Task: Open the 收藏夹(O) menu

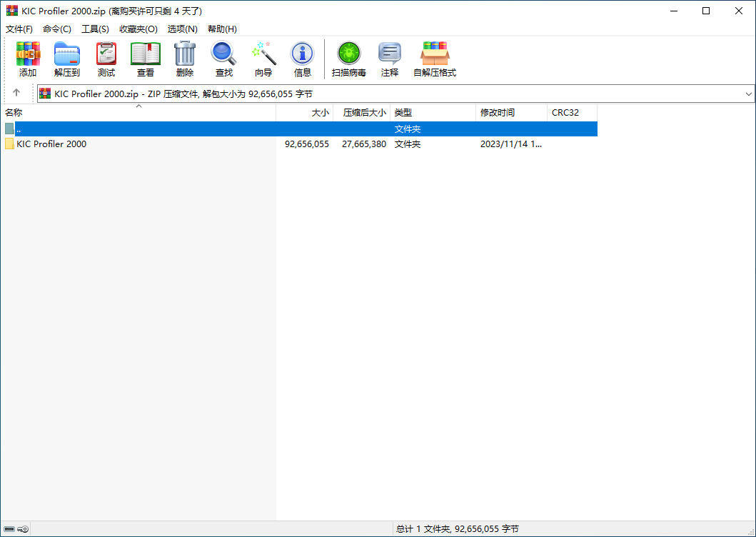Action: pos(138,29)
